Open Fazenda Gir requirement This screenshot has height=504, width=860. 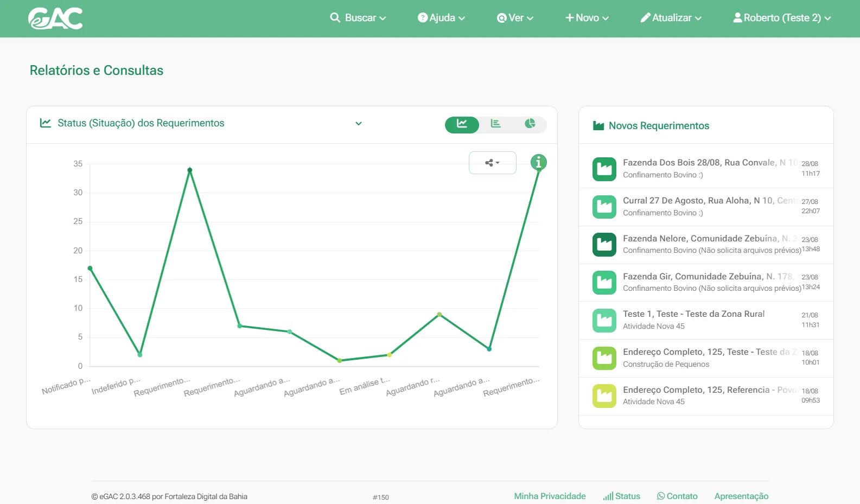point(706,283)
